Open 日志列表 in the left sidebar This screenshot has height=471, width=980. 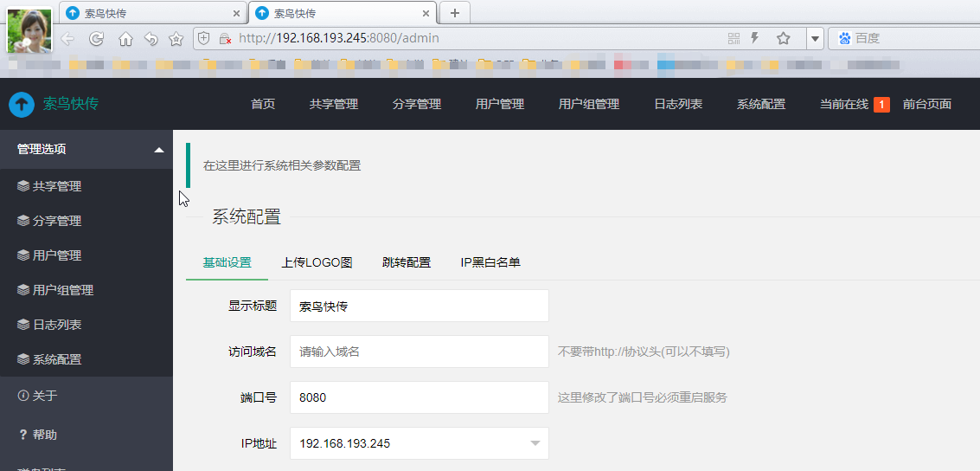point(57,325)
